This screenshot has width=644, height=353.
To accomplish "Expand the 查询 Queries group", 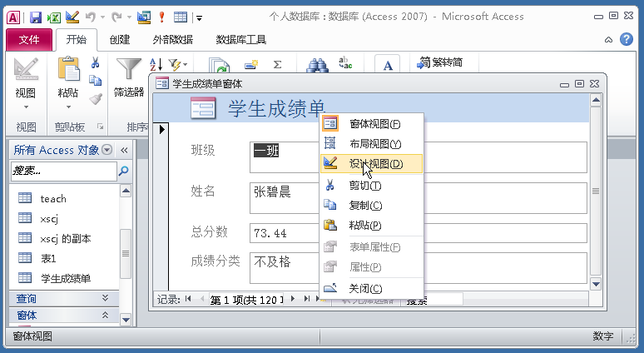I will click(105, 298).
